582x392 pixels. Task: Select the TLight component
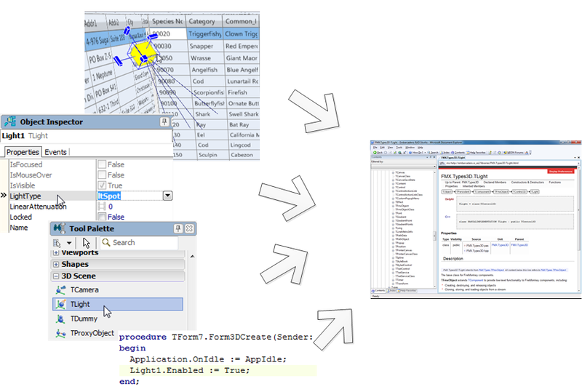(118, 304)
